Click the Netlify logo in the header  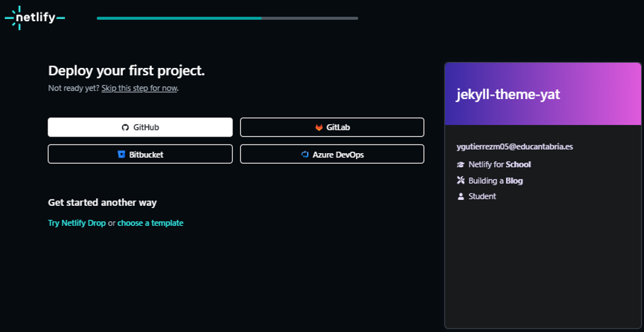coord(34,18)
